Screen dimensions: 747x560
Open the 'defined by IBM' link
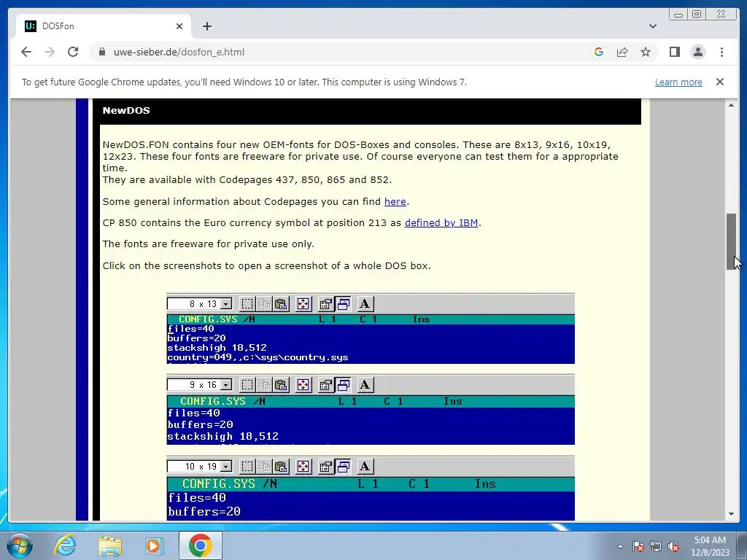(x=441, y=222)
